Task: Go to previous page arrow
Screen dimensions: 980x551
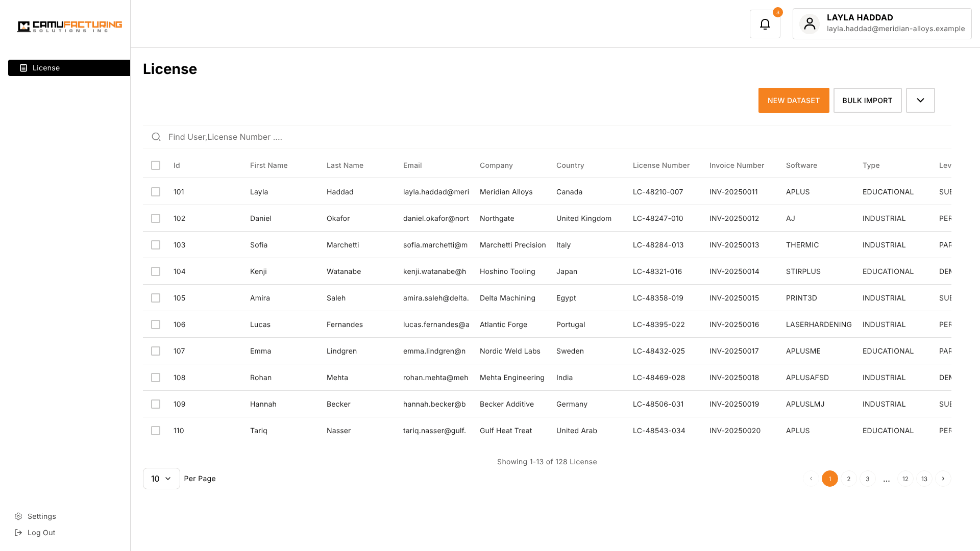Action: (x=811, y=479)
